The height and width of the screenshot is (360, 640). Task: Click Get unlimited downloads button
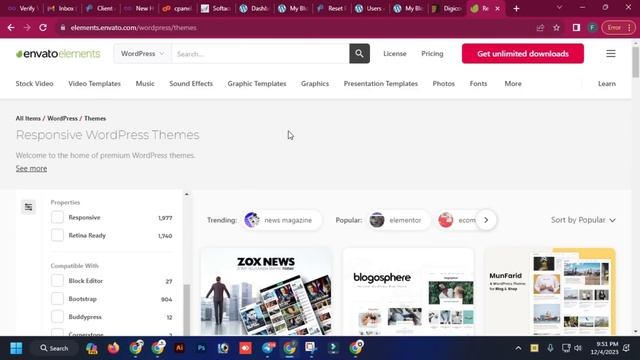click(x=523, y=53)
